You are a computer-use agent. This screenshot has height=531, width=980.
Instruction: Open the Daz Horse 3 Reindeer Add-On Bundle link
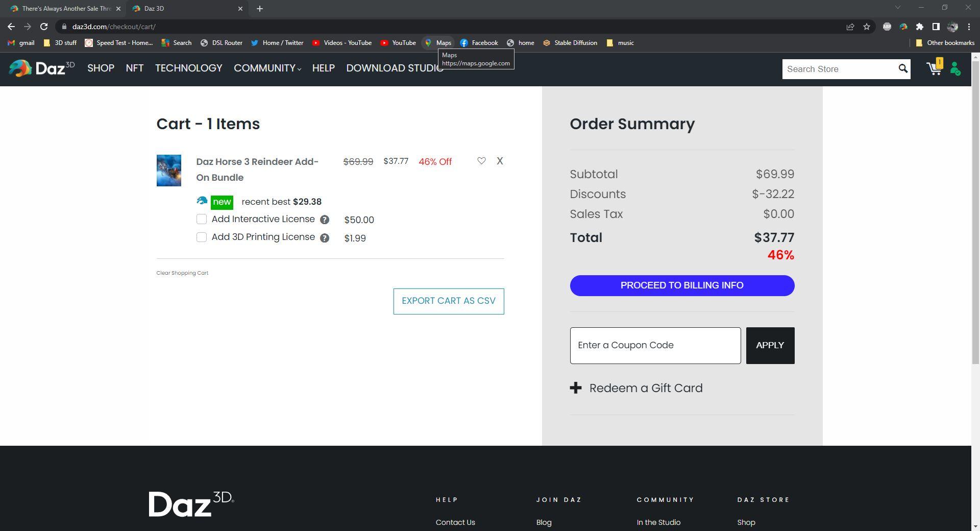coord(257,170)
